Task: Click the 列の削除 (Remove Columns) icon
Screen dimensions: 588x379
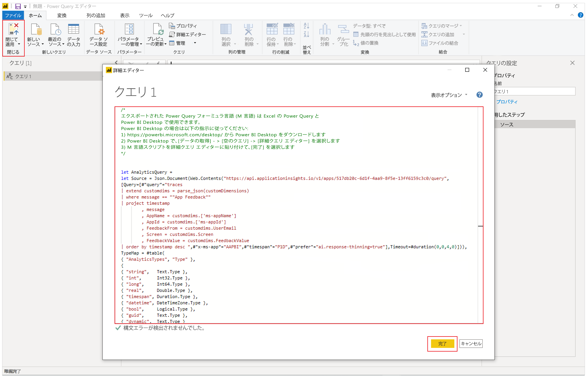Action: [248, 29]
